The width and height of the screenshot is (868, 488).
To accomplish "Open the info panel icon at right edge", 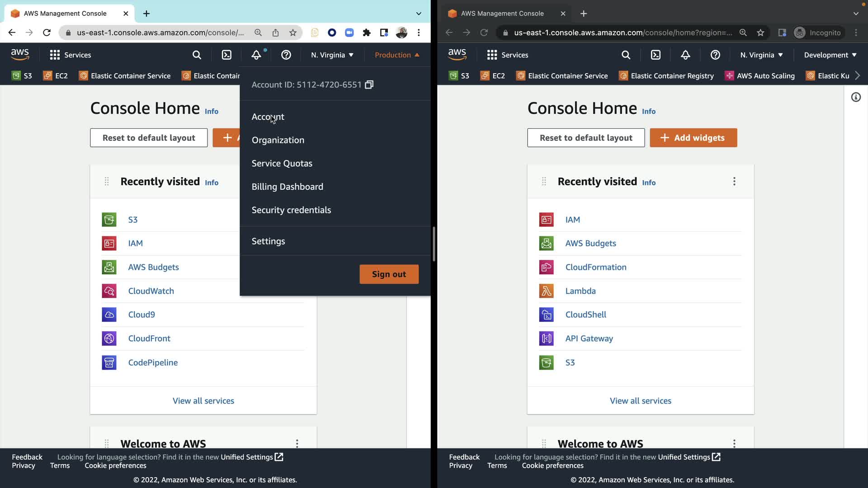I will click(856, 97).
